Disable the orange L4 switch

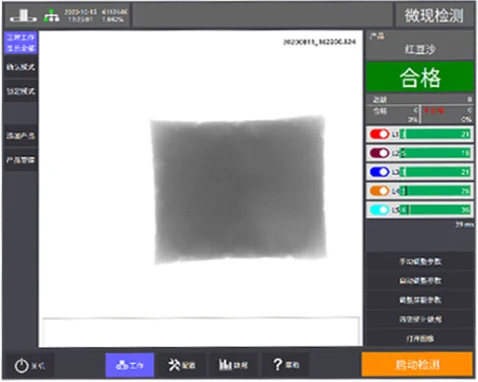379,191
